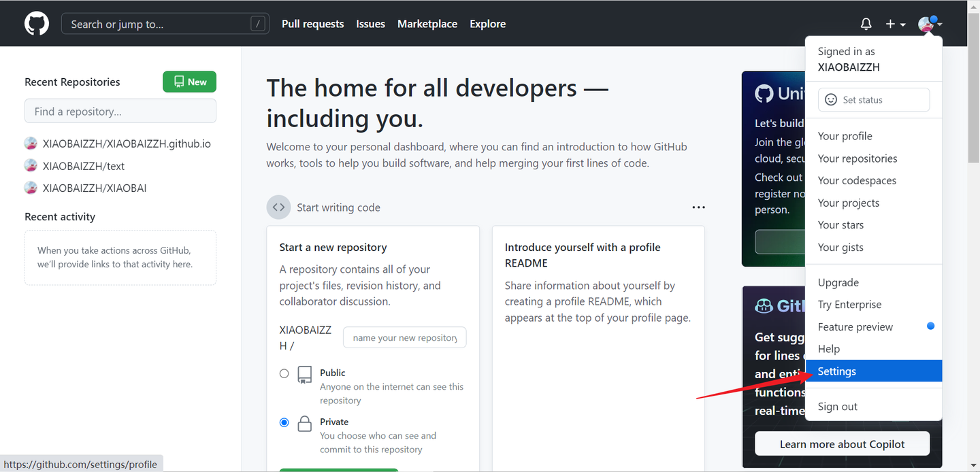Open the XIAOBAIZZH/text repository link
This screenshot has height=472, width=980.
84,166
